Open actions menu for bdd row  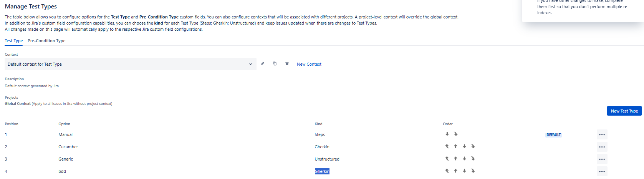click(x=602, y=172)
